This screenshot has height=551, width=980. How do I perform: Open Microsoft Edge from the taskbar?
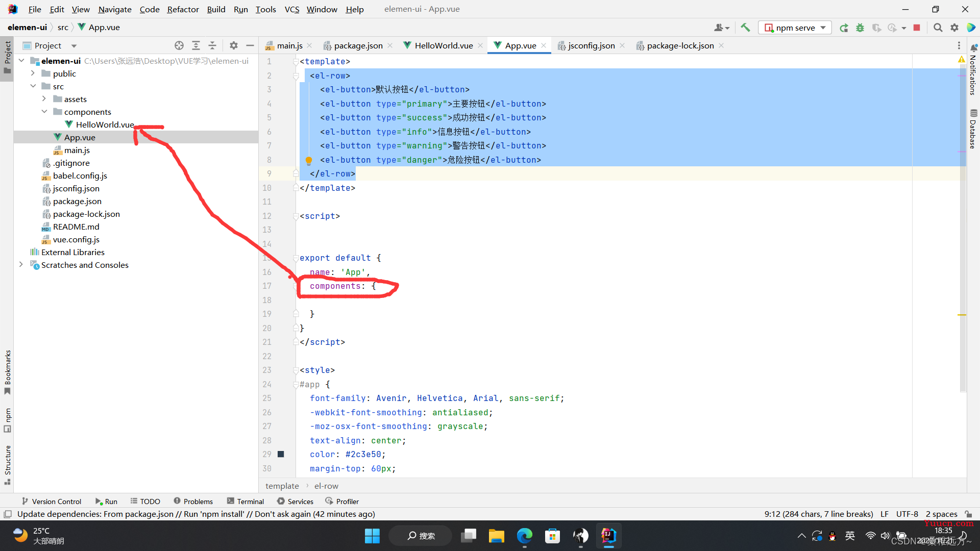point(524,536)
